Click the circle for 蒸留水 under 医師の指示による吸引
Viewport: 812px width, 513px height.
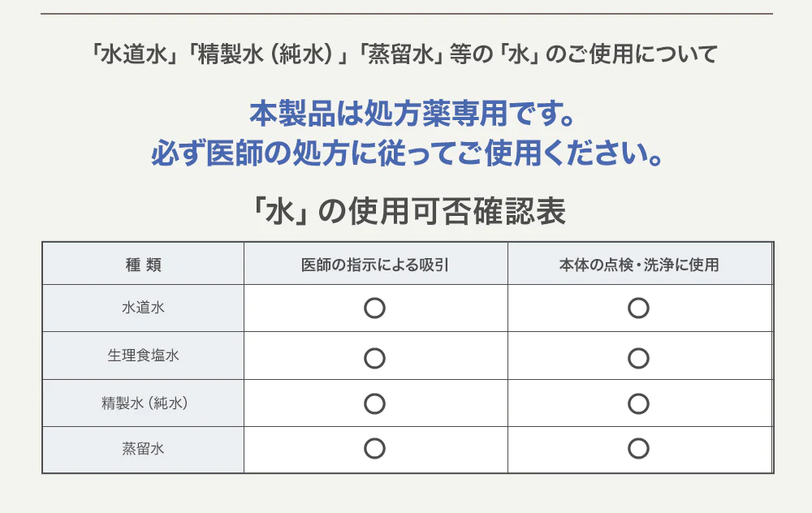(x=374, y=449)
